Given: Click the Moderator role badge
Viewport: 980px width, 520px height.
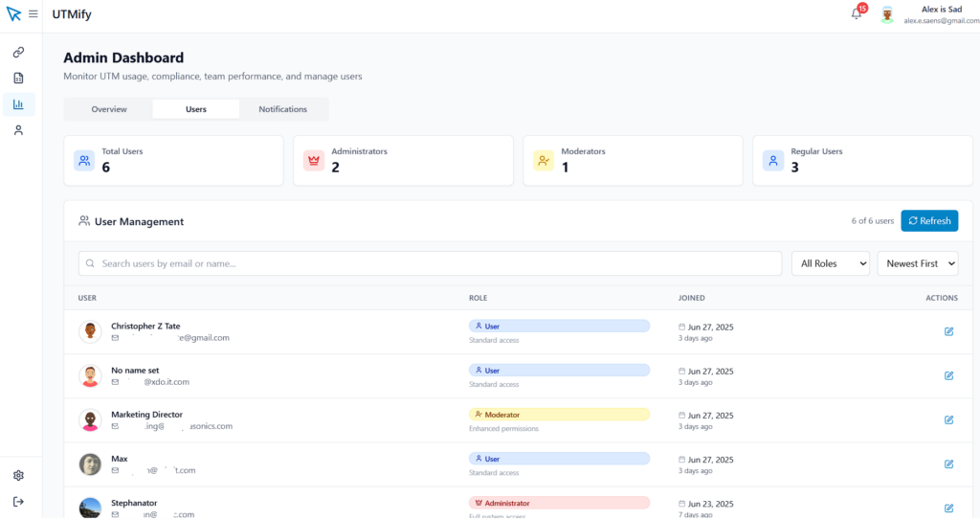Looking at the screenshot, I should [x=559, y=415].
